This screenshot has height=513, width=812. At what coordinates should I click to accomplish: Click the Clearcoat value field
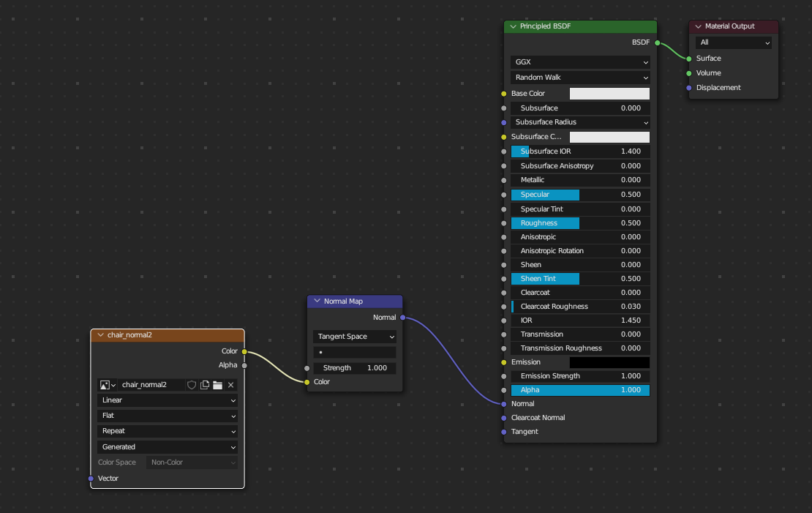(x=580, y=293)
